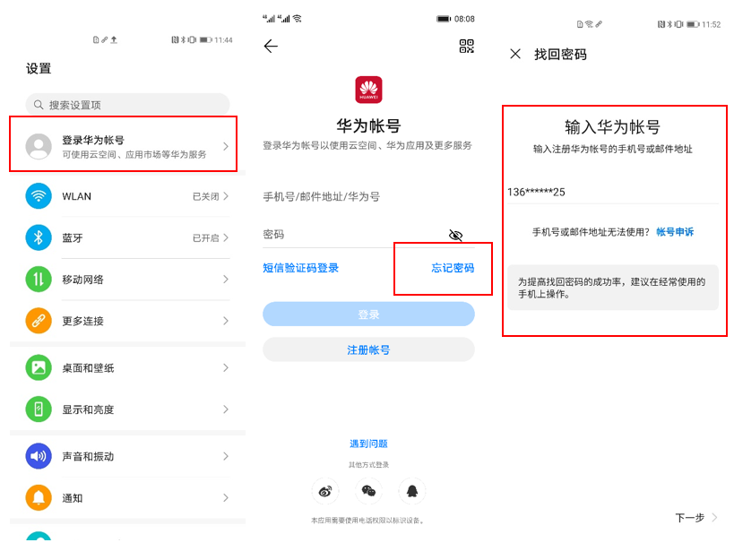Focus the 搜索设置项 search field
This screenshot has height=560, width=734.
[x=127, y=104]
